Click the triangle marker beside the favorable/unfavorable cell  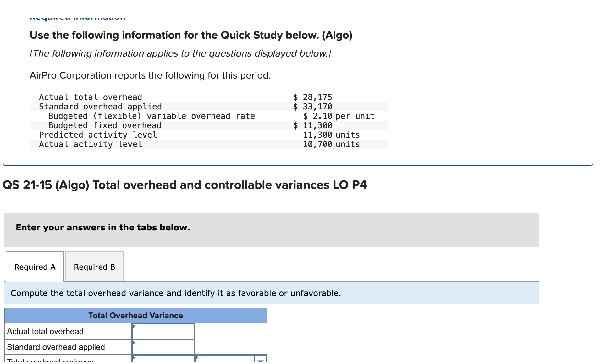click(197, 357)
